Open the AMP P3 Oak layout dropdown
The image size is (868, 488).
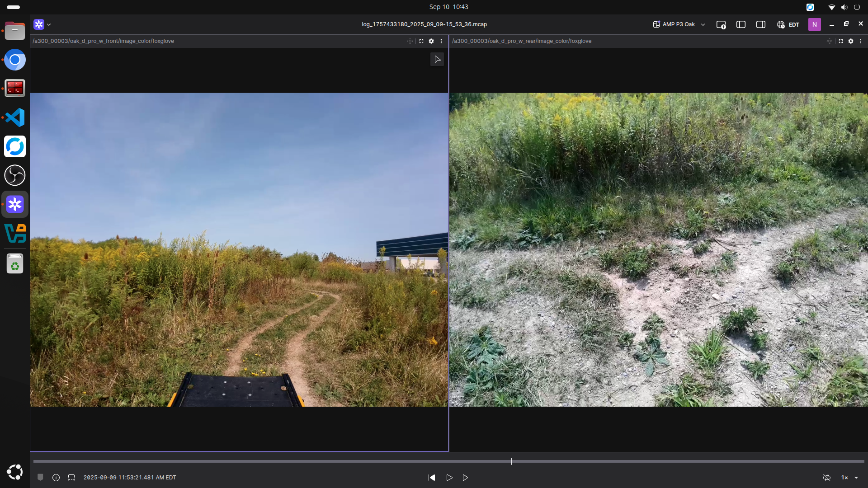point(679,24)
